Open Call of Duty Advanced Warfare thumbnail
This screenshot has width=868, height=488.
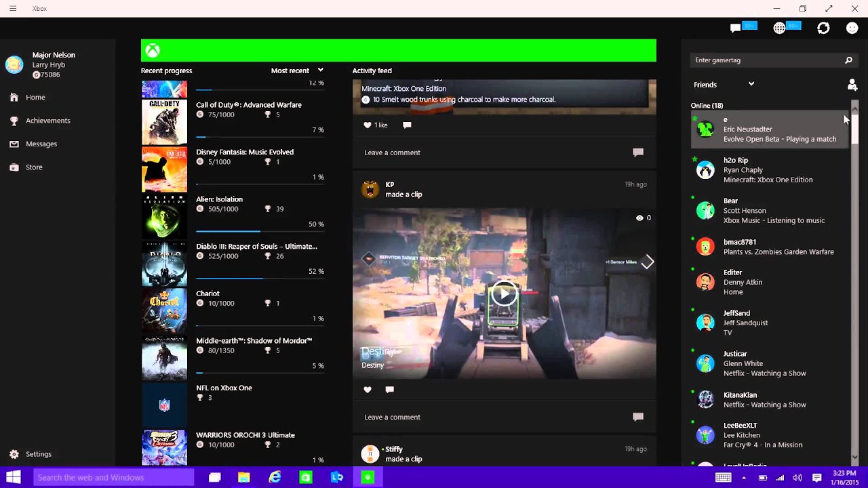(x=164, y=122)
